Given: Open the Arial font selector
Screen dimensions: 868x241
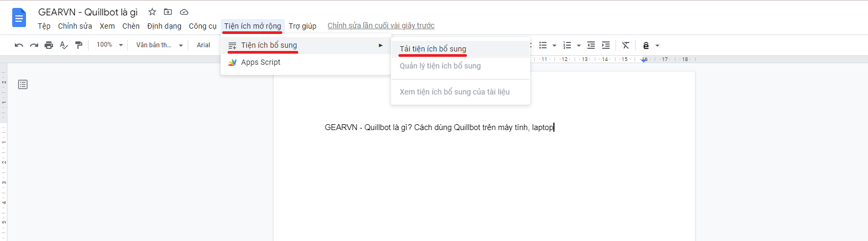Looking at the screenshot, I should 204,45.
